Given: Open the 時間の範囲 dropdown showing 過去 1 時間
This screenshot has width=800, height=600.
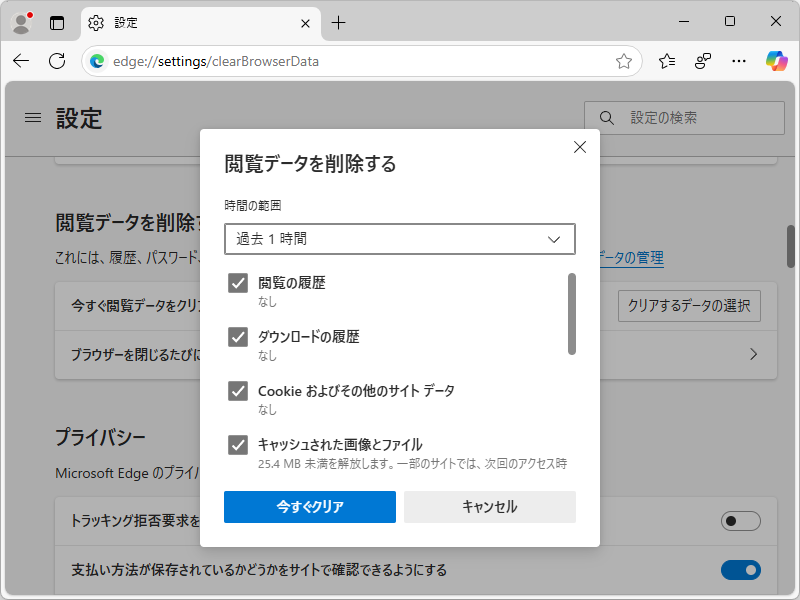Looking at the screenshot, I should point(399,239).
